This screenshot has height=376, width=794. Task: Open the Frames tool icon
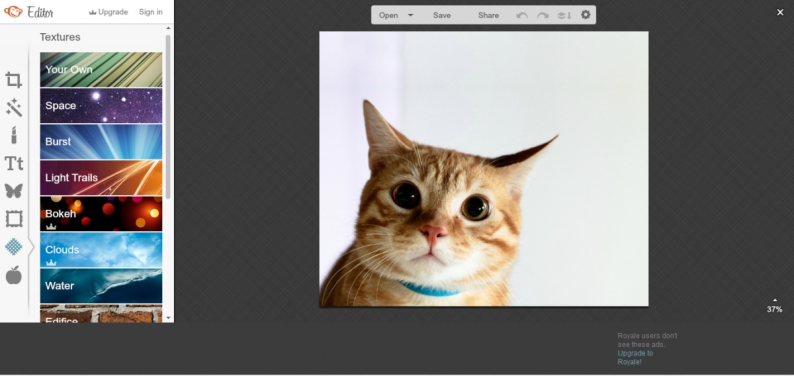pos(14,219)
